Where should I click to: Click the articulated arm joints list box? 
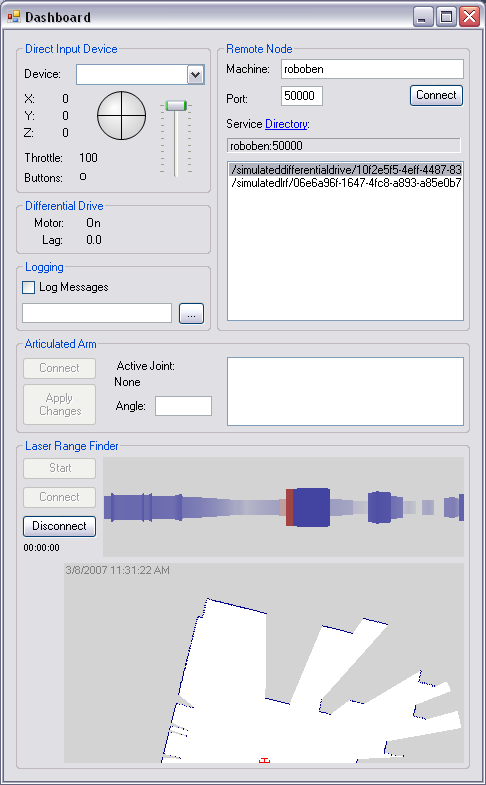coord(345,391)
